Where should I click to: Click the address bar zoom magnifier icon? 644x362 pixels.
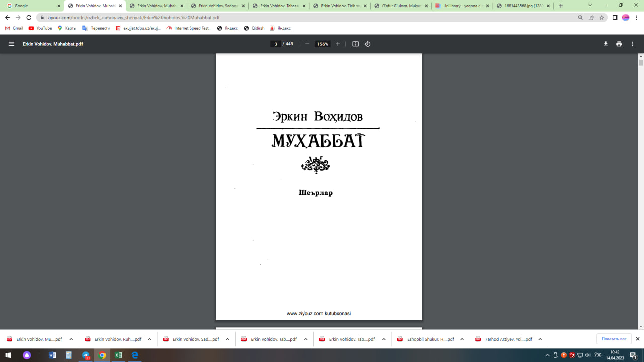click(x=580, y=17)
